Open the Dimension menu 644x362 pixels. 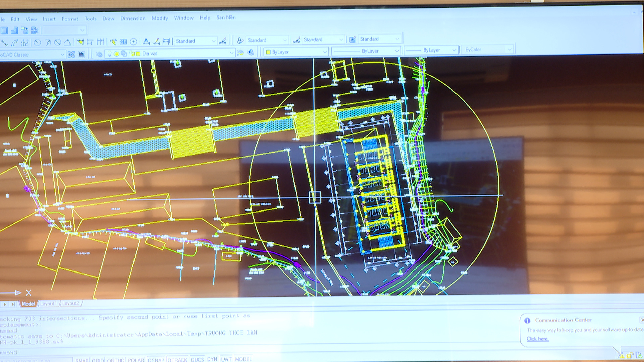pos(133,18)
